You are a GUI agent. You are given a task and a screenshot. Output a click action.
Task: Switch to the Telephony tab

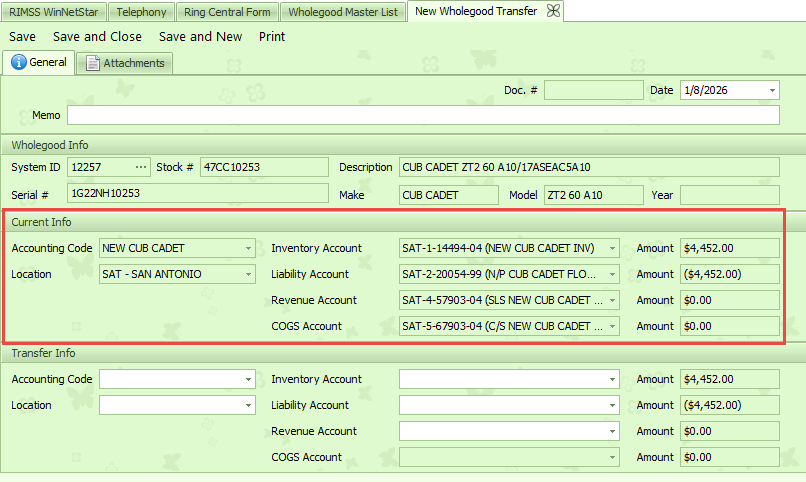click(x=141, y=12)
